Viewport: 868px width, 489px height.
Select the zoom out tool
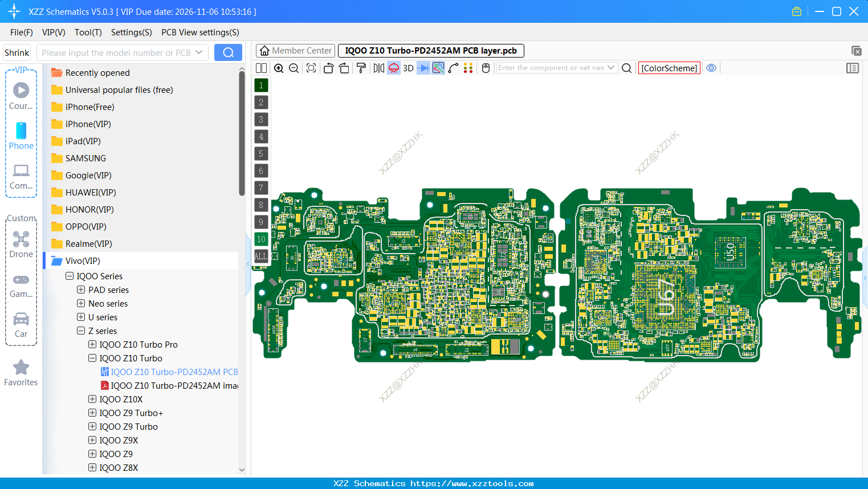[x=293, y=68]
